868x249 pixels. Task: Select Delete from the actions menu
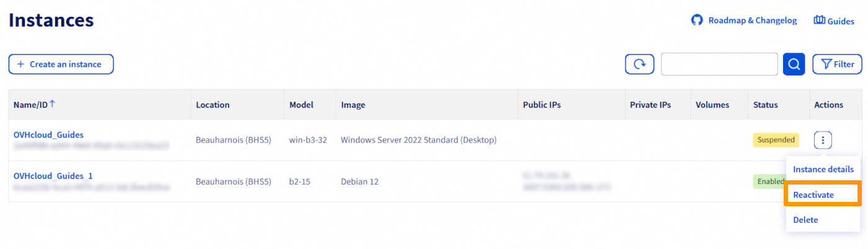(805, 220)
